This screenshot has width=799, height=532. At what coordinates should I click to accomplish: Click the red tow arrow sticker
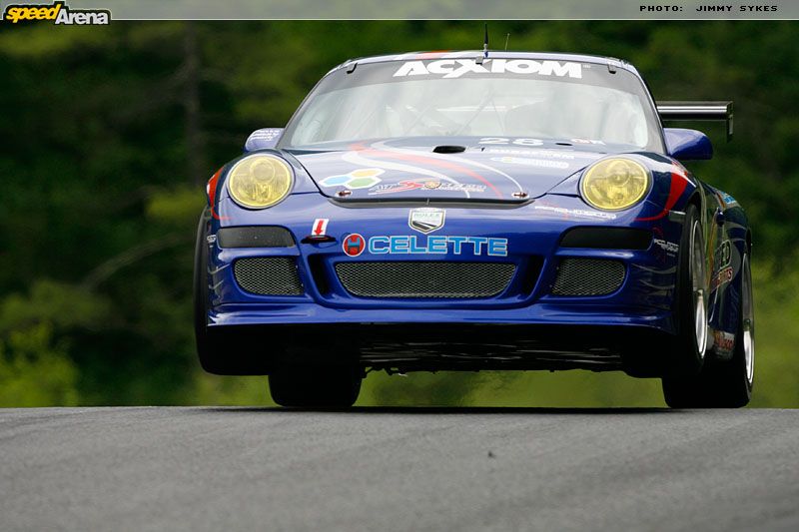click(320, 228)
